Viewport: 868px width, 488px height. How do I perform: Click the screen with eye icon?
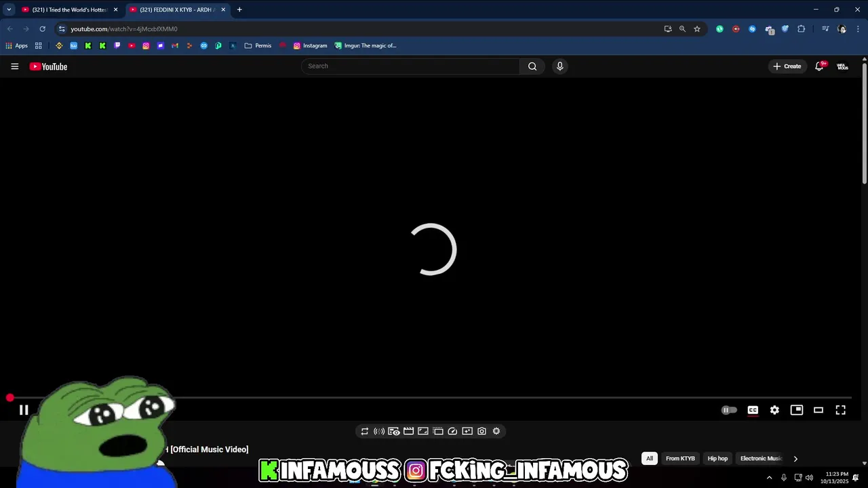[x=394, y=431]
